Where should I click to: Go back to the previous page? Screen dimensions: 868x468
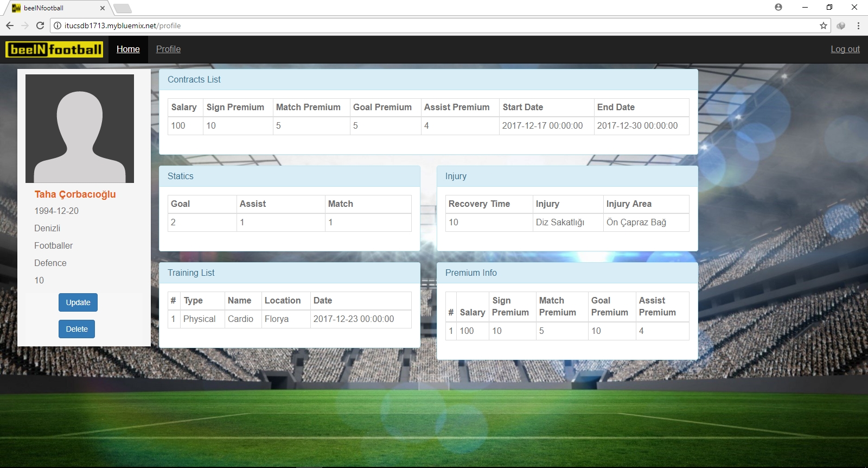click(10, 26)
